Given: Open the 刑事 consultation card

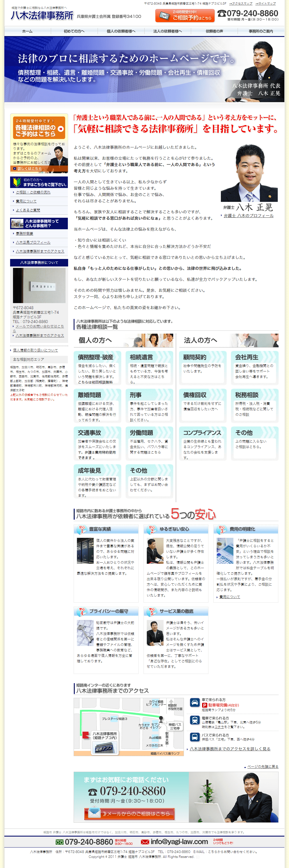Looking at the screenshot, I should [149, 406].
